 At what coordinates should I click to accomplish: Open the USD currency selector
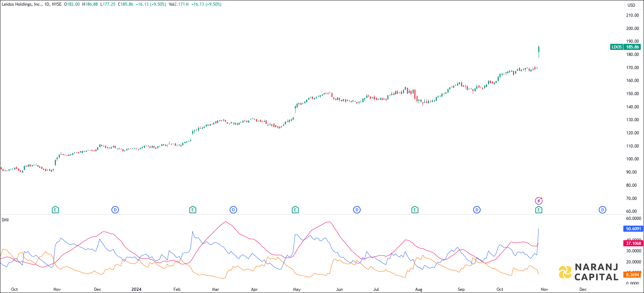[x=631, y=5]
